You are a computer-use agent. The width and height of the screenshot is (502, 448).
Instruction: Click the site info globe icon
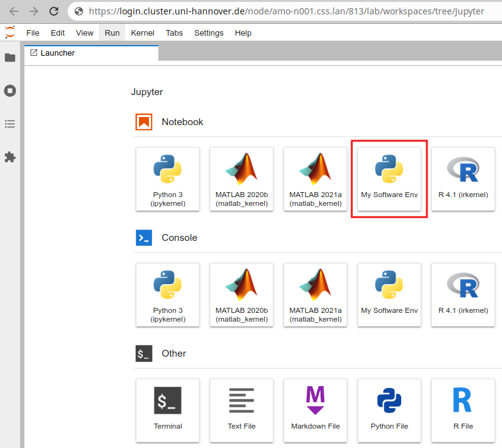click(x=79, y=11)
